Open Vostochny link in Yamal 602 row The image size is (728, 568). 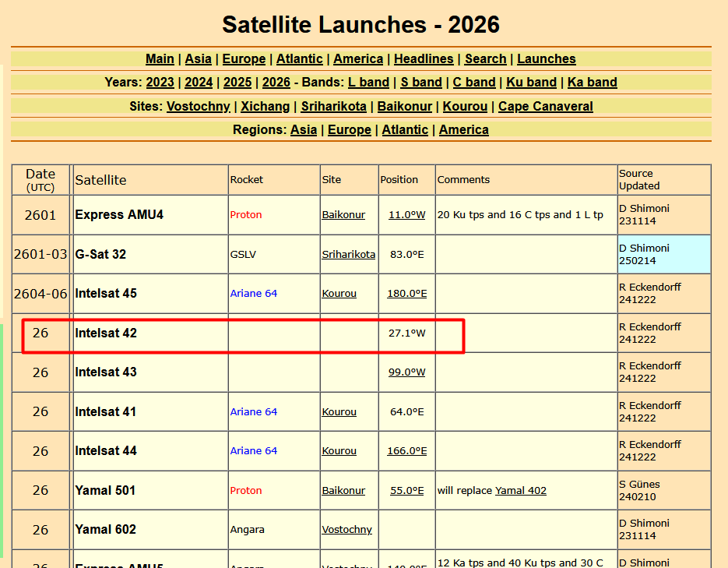point(346,530)
